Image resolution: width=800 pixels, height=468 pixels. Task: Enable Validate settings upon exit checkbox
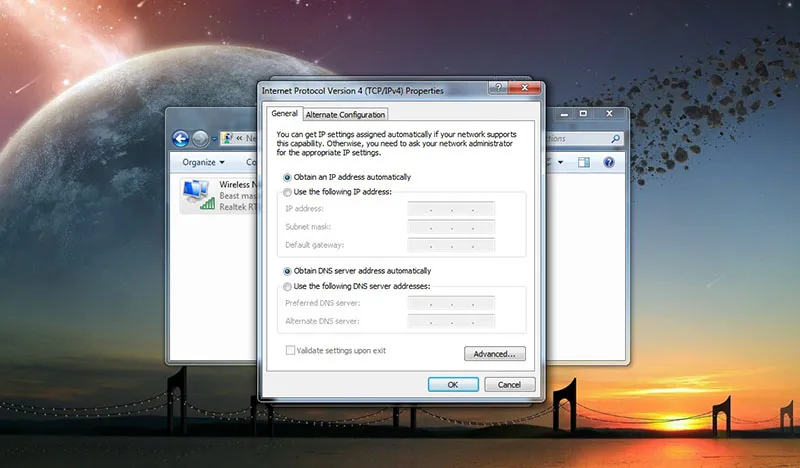pyautogui.click(x=291, y=351)
